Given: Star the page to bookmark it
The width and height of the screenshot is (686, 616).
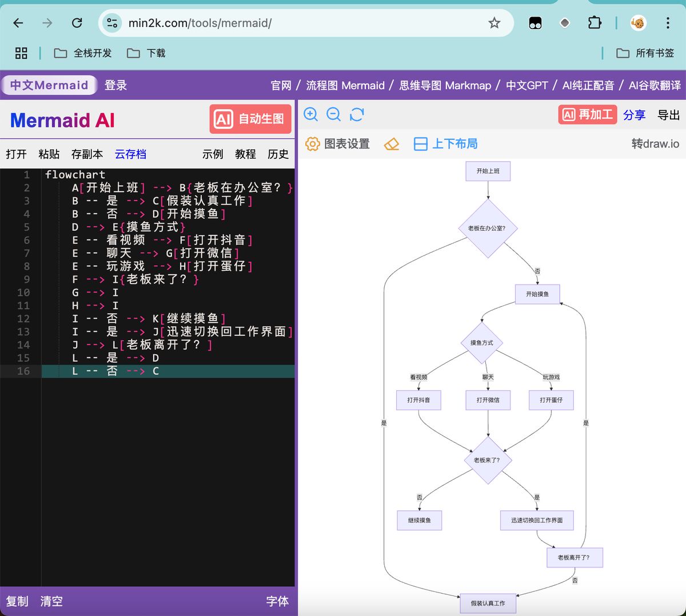Looking at the screenshot, I should [x=493, y=23].
